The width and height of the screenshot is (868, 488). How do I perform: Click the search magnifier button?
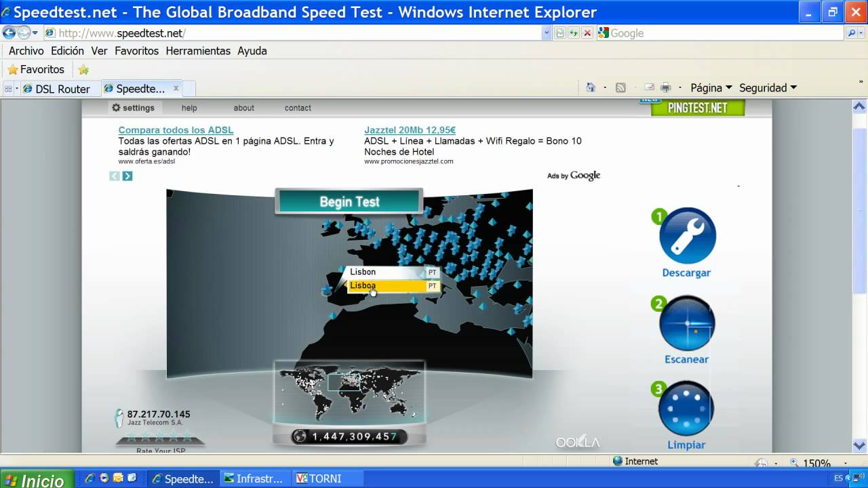pos(851,33)
